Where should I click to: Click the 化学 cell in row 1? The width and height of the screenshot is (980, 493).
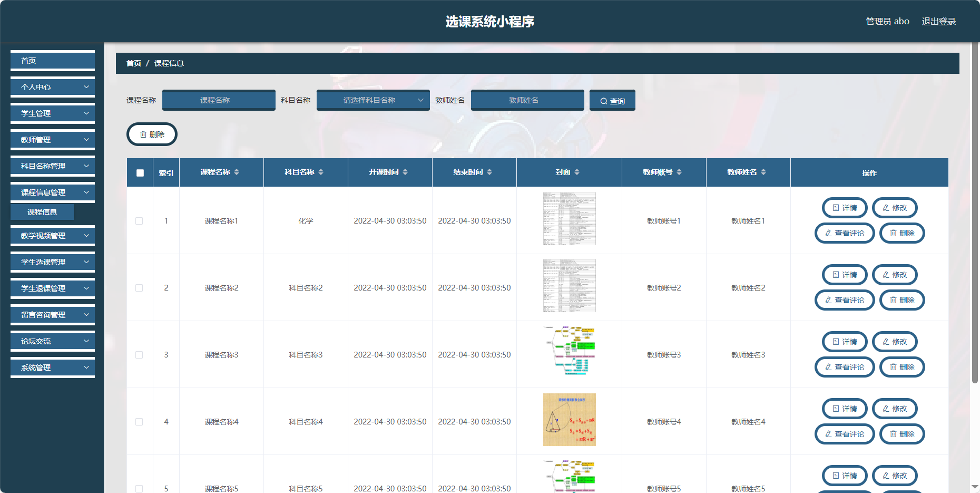click(x=306, y=221)
